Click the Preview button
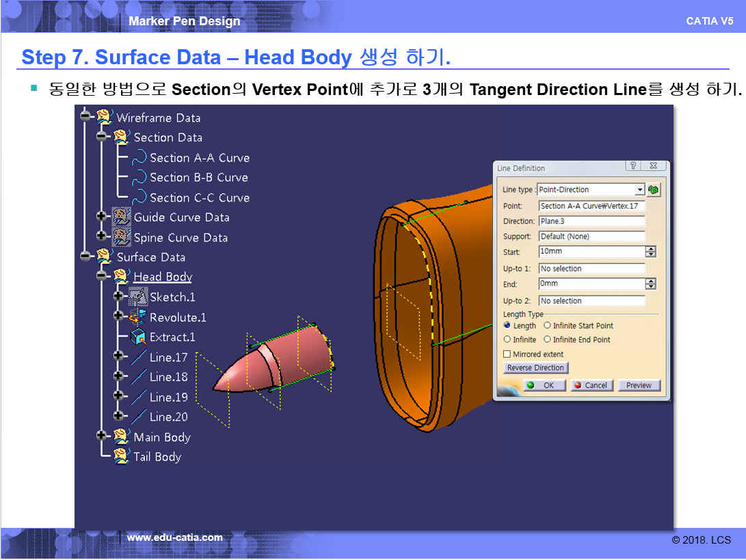Image resolution: width=746 pixels, height=560 pixels. coord(639,385)
